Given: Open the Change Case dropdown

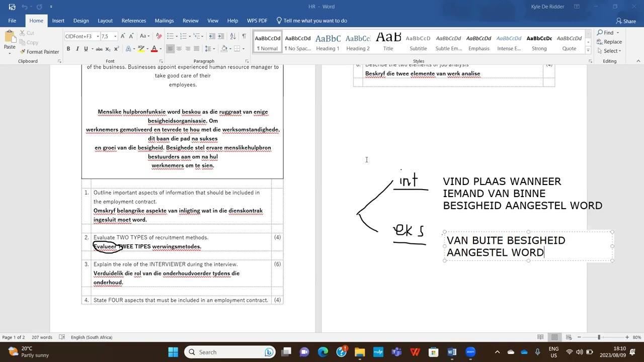Looking at the screenshot, I should [144, 36].
